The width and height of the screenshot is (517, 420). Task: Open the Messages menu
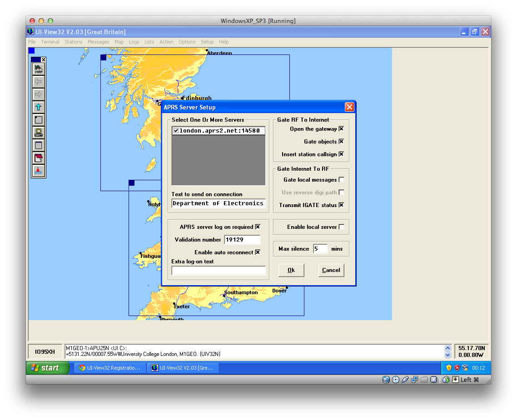[98, 42]
